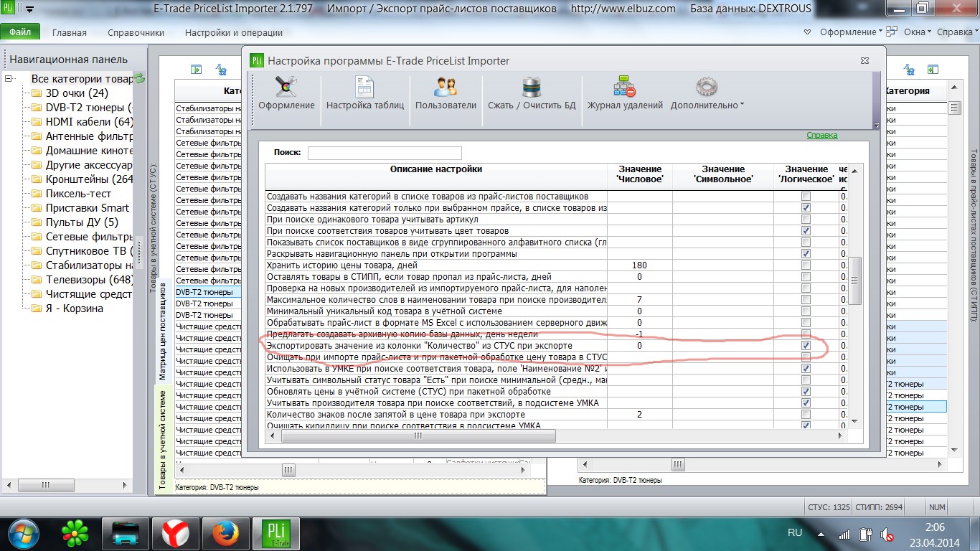Select the Пиксель-тест category
The height and width of the screenshot is (551, 980).
pyautogui.click(x=79, y=194)
